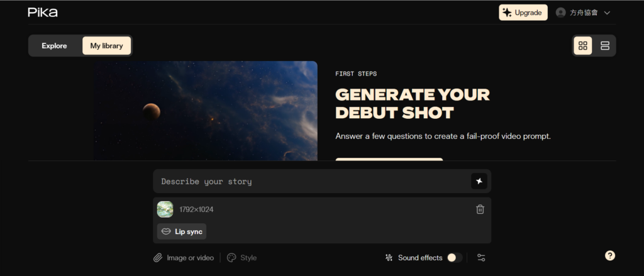Click the Pika logo
Image resolution: width=644 pixels, height=276 pixels.
click(43, 13)
